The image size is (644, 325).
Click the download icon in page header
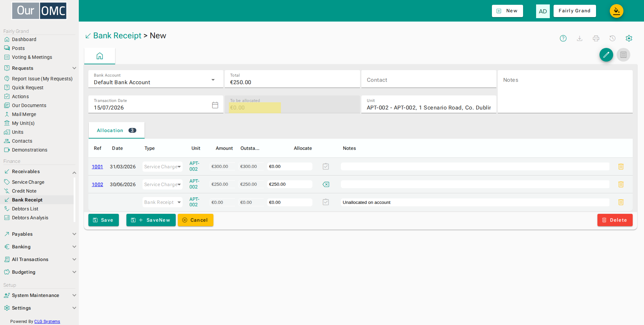click(x=580, y=38)
